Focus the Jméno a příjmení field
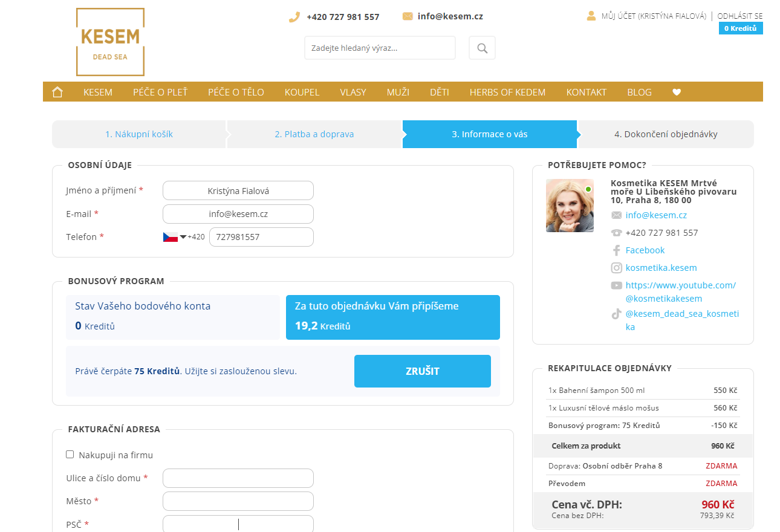The width and height of the screenshot is (780, 532). coord(238,190)
